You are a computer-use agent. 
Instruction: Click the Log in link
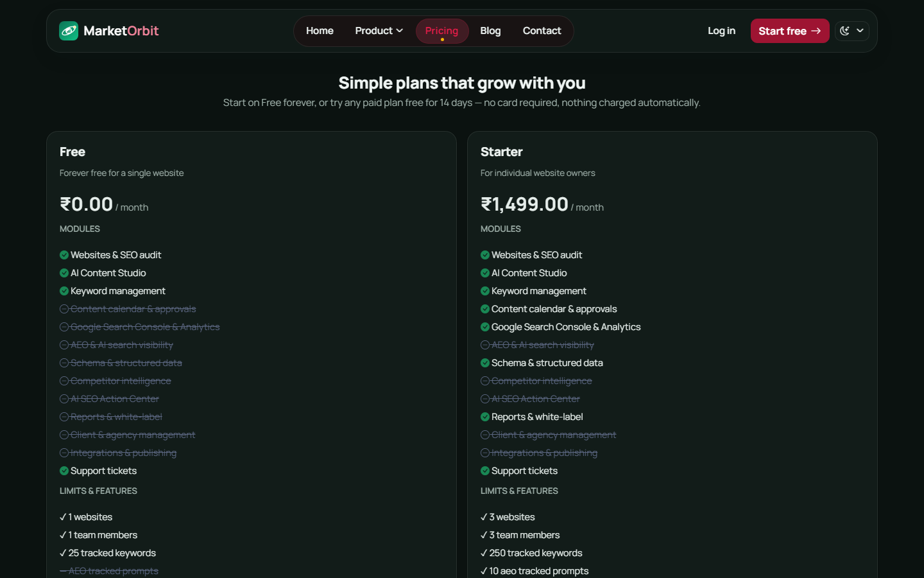tap(721, 31)
